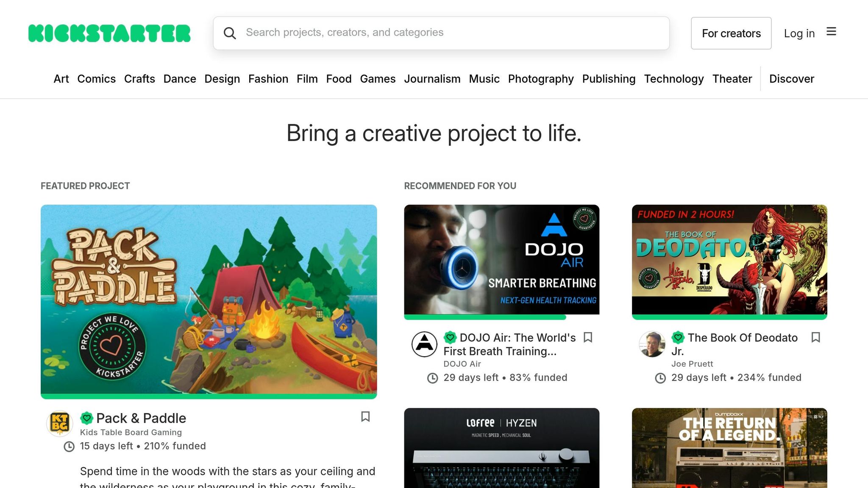This screenshot has height=488, width=868.
Task: Open the DOJO Air project thumbnail
Action: pos(501,260)
